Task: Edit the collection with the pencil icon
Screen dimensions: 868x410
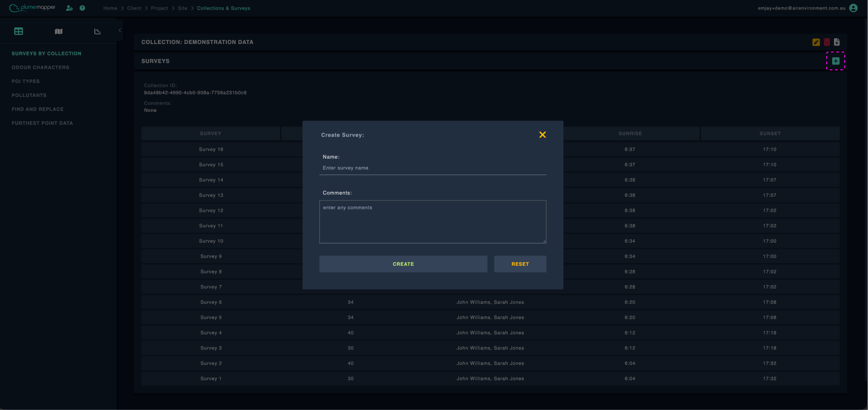Action: [816, 42]
